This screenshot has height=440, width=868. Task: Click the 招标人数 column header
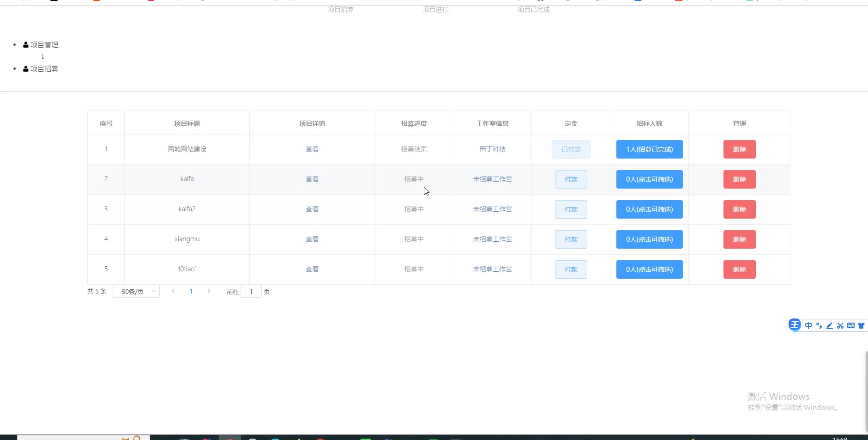pos(650,123)
